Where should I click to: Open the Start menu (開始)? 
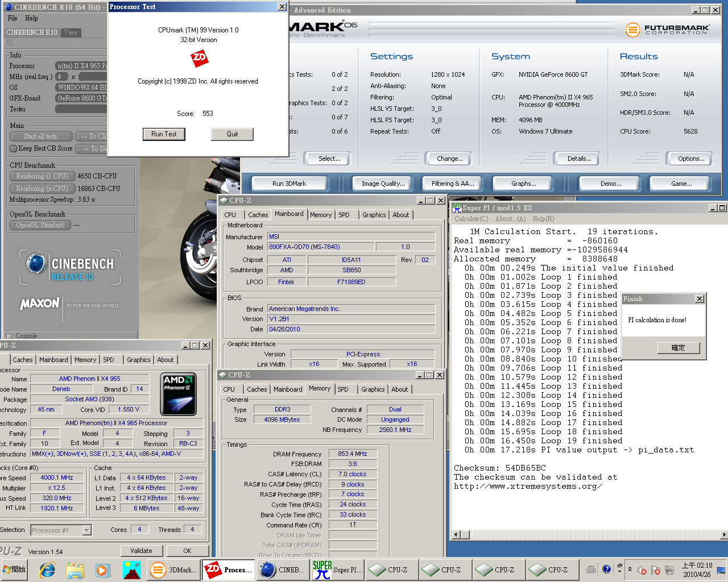click(x=15, y=569)
